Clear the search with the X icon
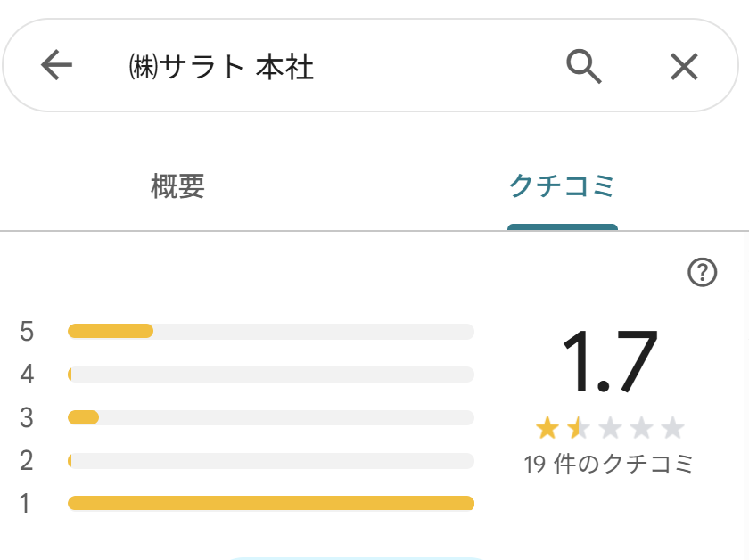The width and height of the screenshot is (749, 560). point(684,66)
